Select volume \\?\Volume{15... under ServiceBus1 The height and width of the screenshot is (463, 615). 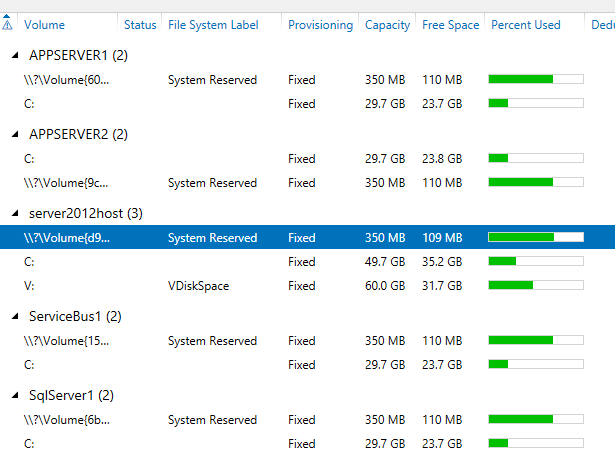[x=308, y=341]
